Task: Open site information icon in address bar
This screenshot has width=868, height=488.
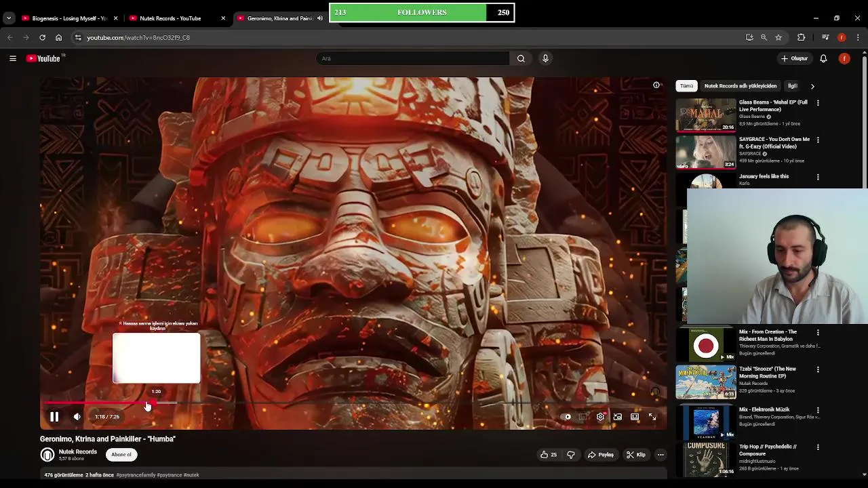Action: [77, 37]
